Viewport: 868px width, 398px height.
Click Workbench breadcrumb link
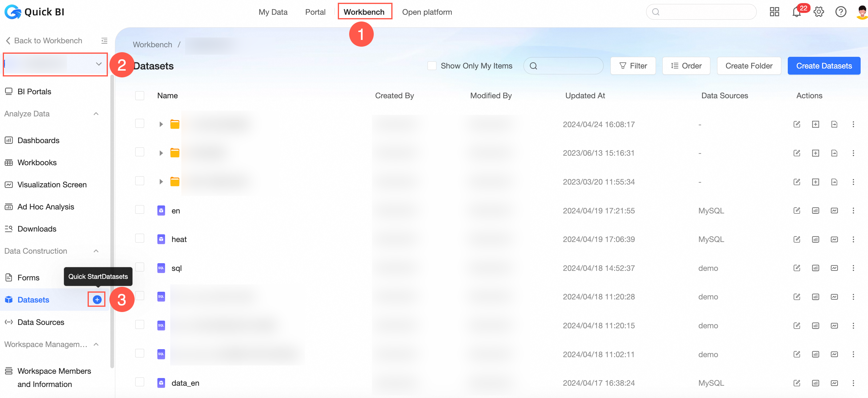[152, 45]
